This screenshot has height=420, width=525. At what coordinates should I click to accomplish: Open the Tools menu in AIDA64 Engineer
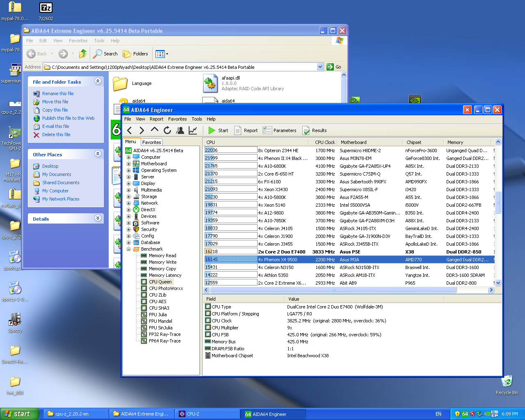pyautogui.click(x=197, y=119)
